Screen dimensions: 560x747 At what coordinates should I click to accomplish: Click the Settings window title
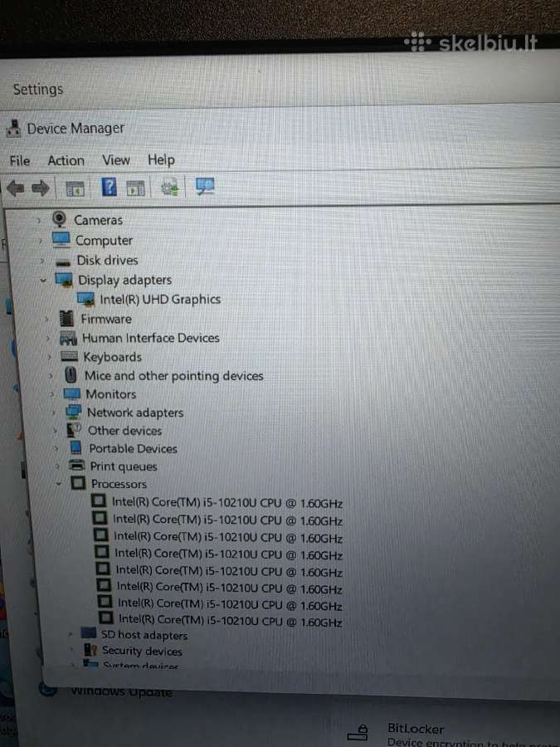pos(37,89)
